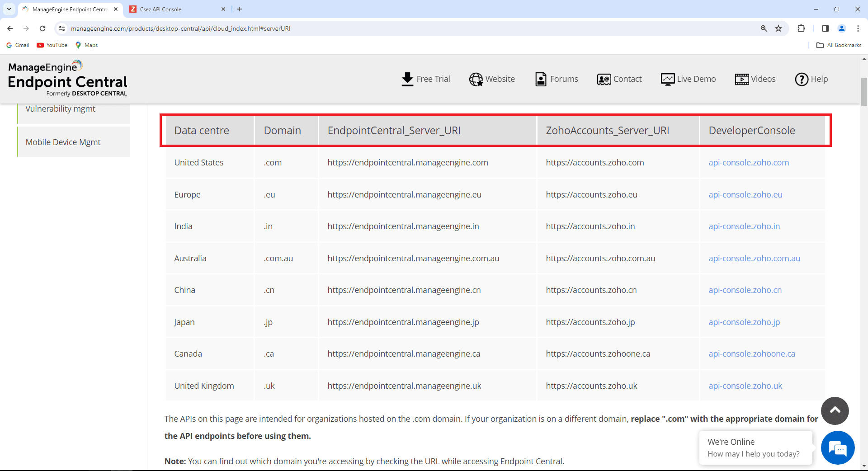This screenshot has height=471, width=868.
Task: Click the We're Online chat message
Action: (x=755, y=447)
